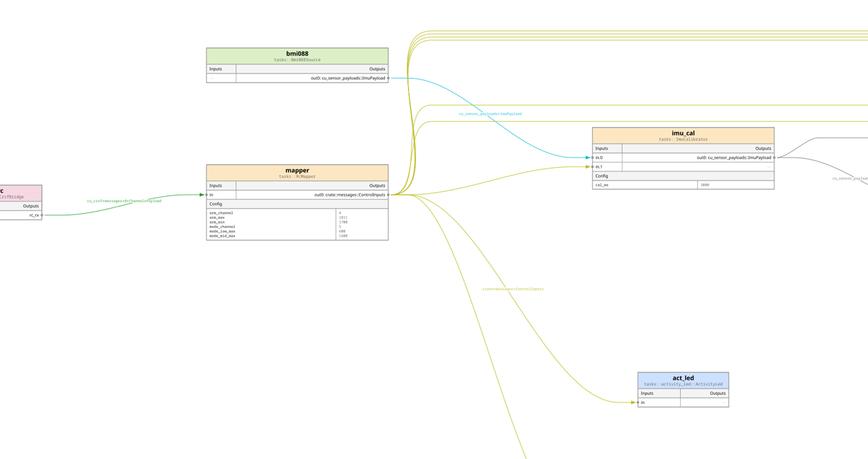Viewport: 868px width, 459px height.
Task: Select the bmi088 node header
Action: point(297,54)
